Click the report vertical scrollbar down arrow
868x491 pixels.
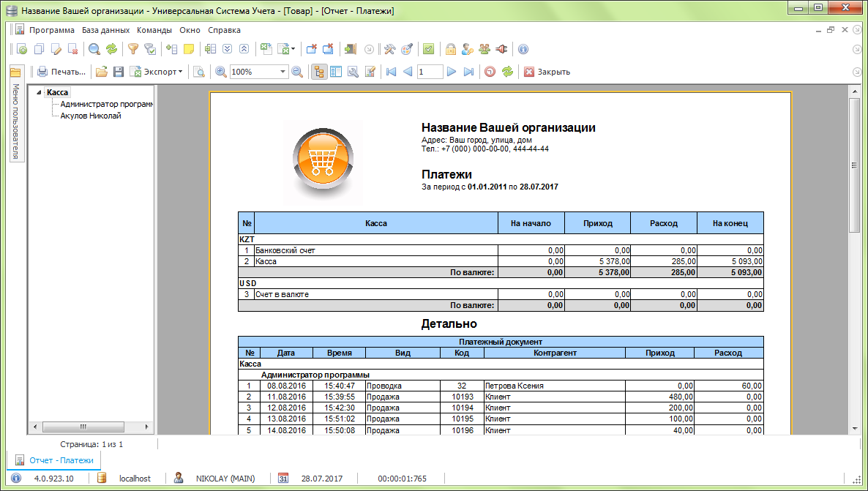(x=855, y=429)
